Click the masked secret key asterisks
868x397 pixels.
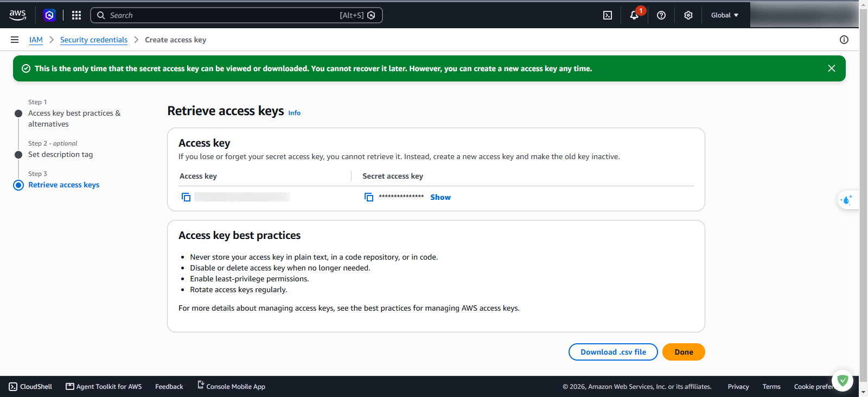[x=401, y=197]
